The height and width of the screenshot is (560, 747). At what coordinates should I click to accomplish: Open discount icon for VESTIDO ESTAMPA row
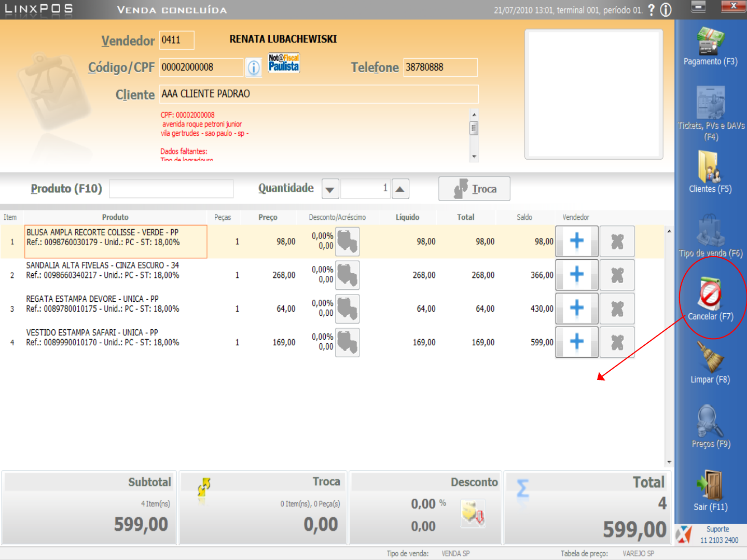(x=348, y=343)
